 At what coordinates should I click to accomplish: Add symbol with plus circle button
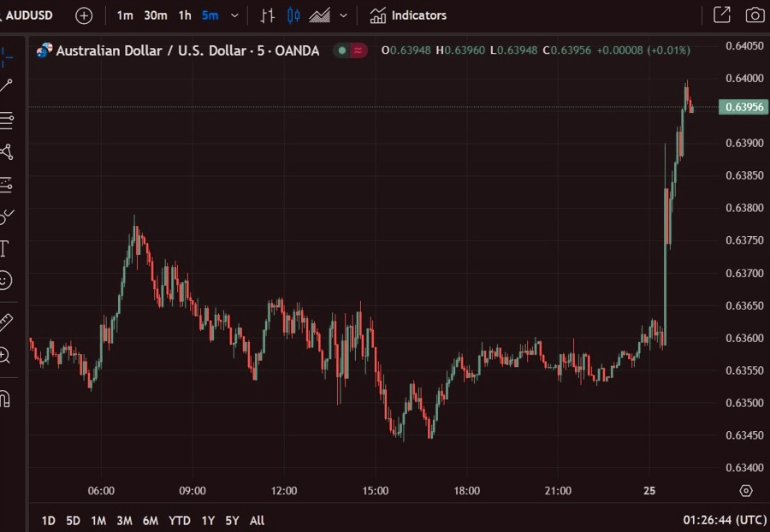point(84,15)
